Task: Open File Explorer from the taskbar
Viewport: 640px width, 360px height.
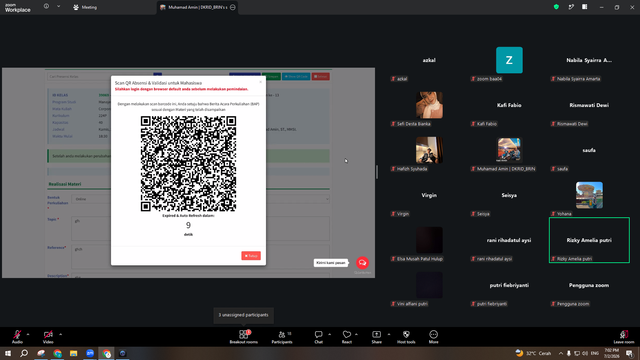Action: [x=73, y=353]
